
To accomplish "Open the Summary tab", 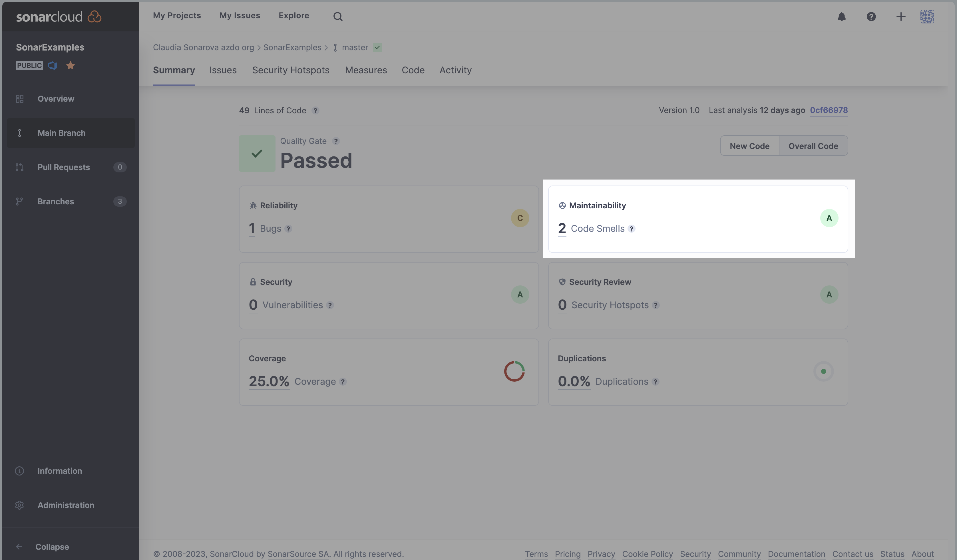I will coord(174,70).
